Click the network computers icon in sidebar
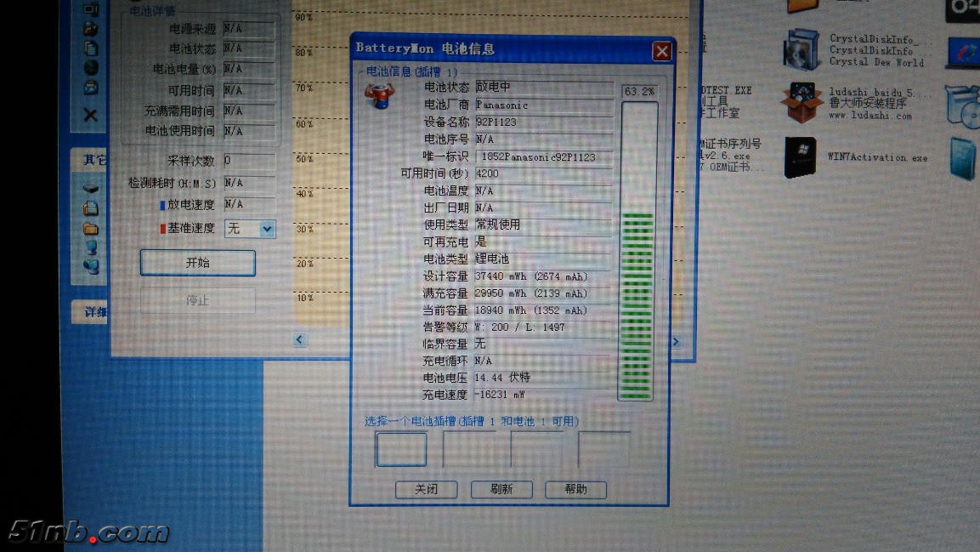 point(90,266)
